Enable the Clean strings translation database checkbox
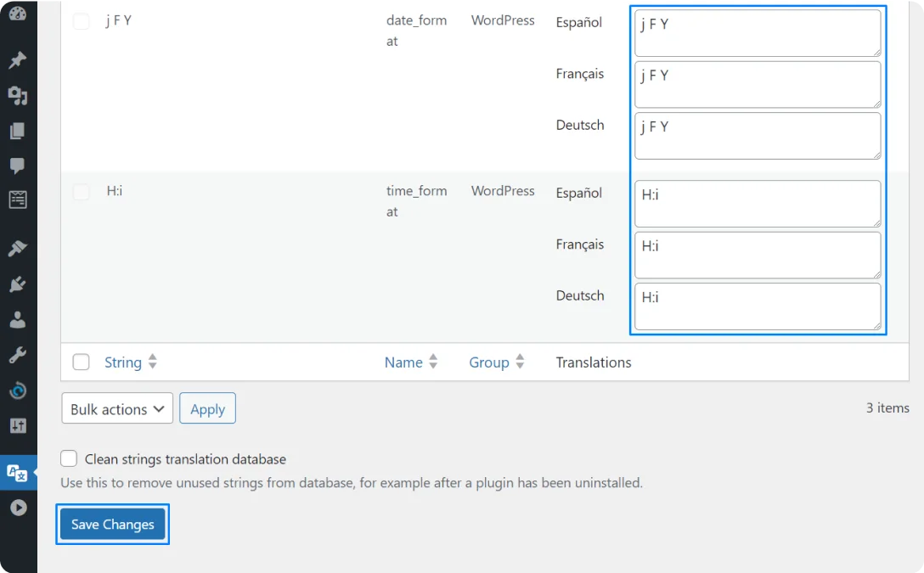This screenshot has height=573, width=924. point(69,458)
